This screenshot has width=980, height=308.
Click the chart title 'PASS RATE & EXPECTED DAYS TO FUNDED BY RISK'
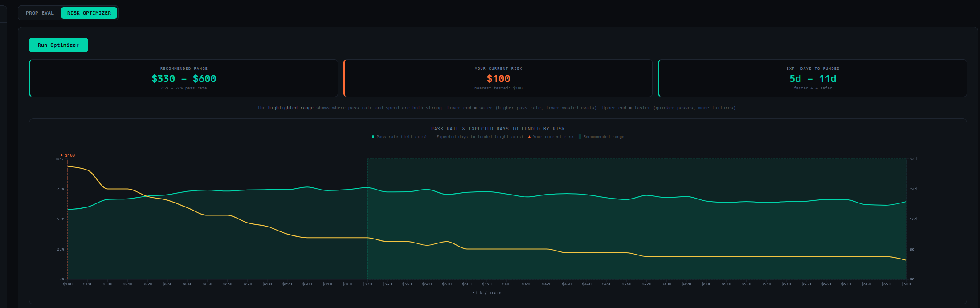[x=498, y=129]
